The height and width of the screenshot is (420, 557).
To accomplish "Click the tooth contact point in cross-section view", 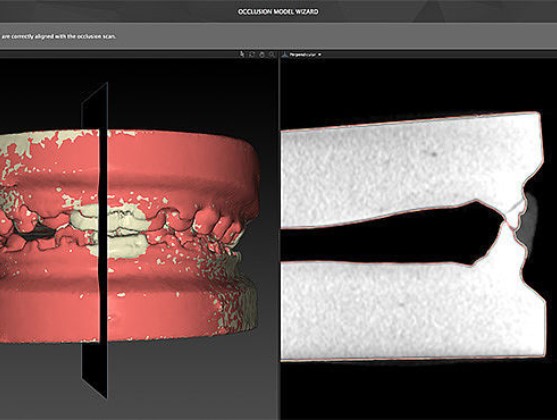I will click(x=509, y=223).
